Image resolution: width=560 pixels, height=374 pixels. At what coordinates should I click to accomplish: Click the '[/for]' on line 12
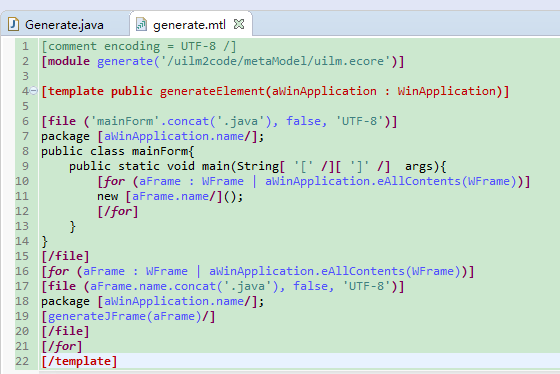pyautogui.click(x=118, y=211)
